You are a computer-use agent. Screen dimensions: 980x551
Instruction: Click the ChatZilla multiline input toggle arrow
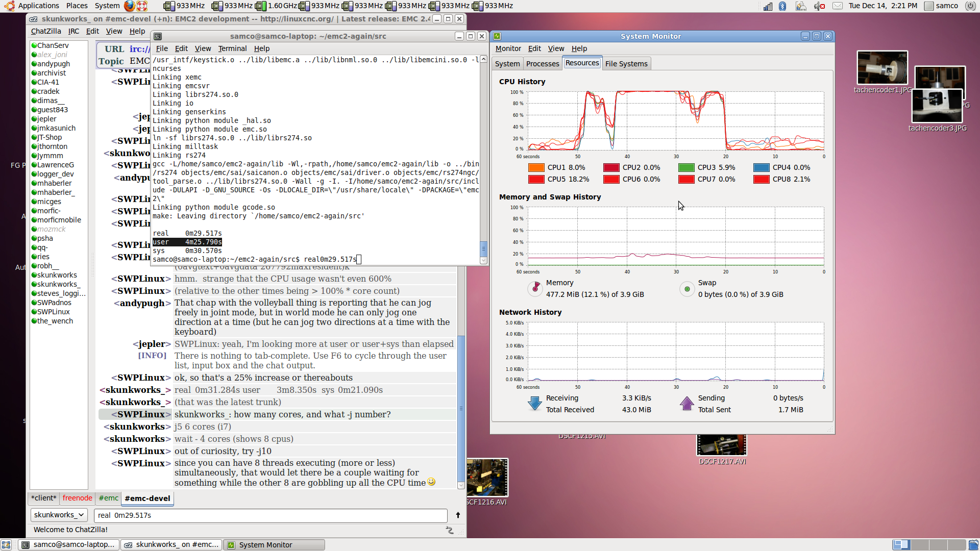pyautogui.click(x=458, y=515)
